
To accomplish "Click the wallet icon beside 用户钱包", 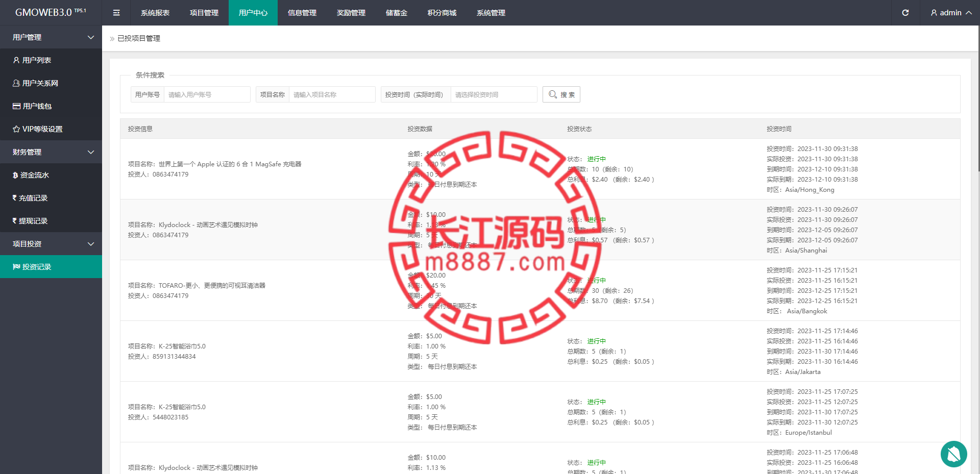I will pyautogui.click(x=16, y=106).
